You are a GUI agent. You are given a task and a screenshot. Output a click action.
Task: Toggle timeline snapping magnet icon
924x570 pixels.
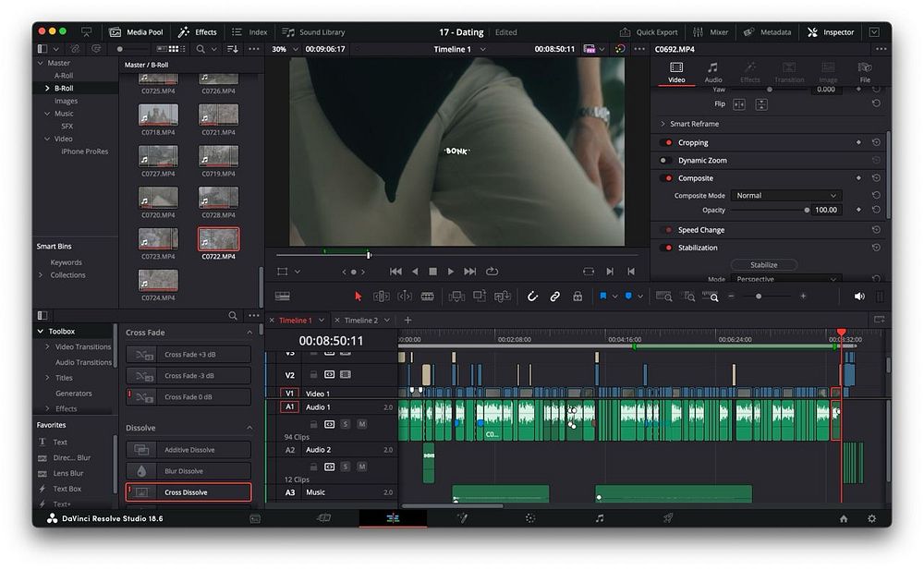click(x=532, y=297)
